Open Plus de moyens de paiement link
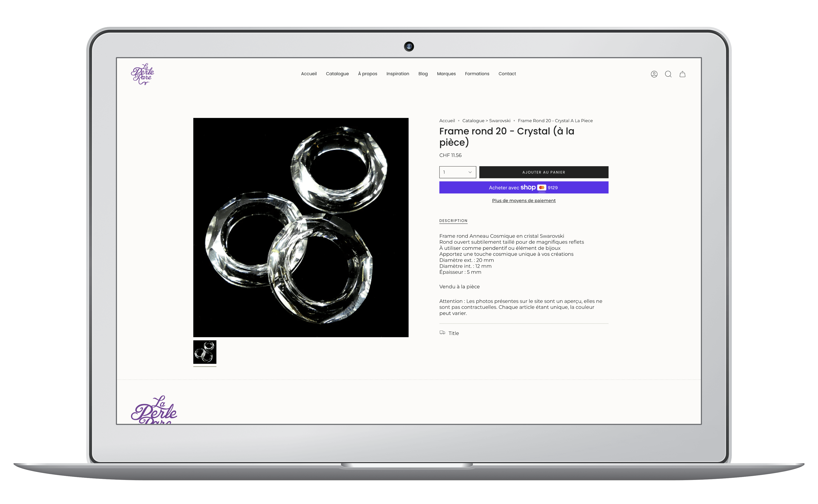The image size is (818, 504). 523,200
